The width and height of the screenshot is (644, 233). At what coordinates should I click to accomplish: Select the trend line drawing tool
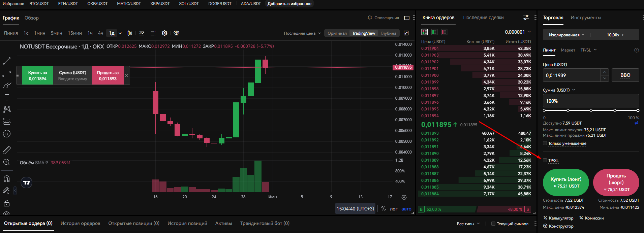[7, 61]
